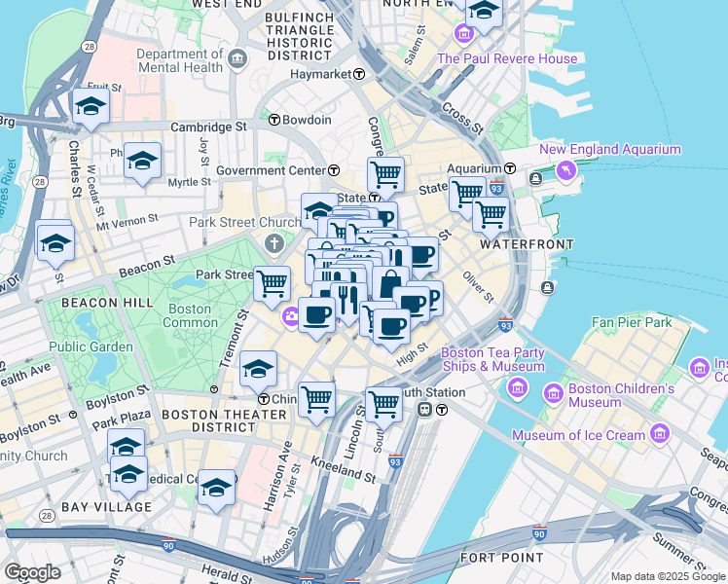
Task: Open the New England Aquarium dolphin pin
Action: point(566,170)
